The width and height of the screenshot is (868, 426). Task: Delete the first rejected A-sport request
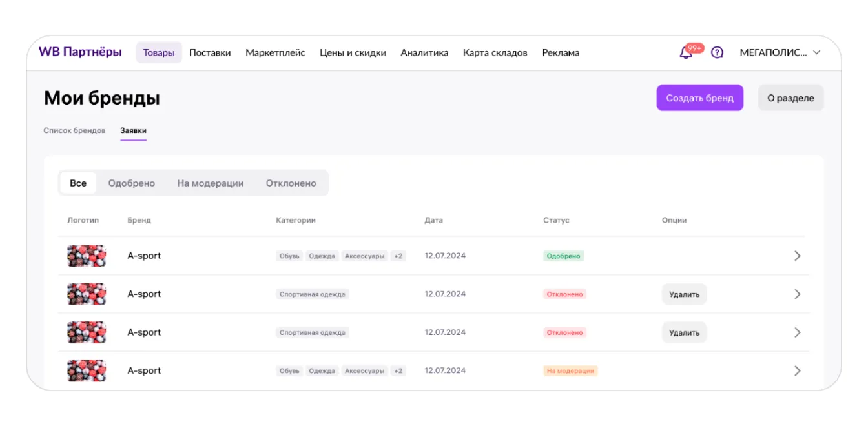coord(684,294)
